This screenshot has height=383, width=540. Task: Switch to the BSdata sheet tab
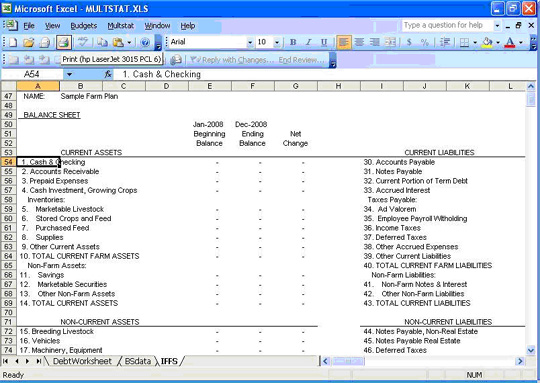[x=138, y=361]
